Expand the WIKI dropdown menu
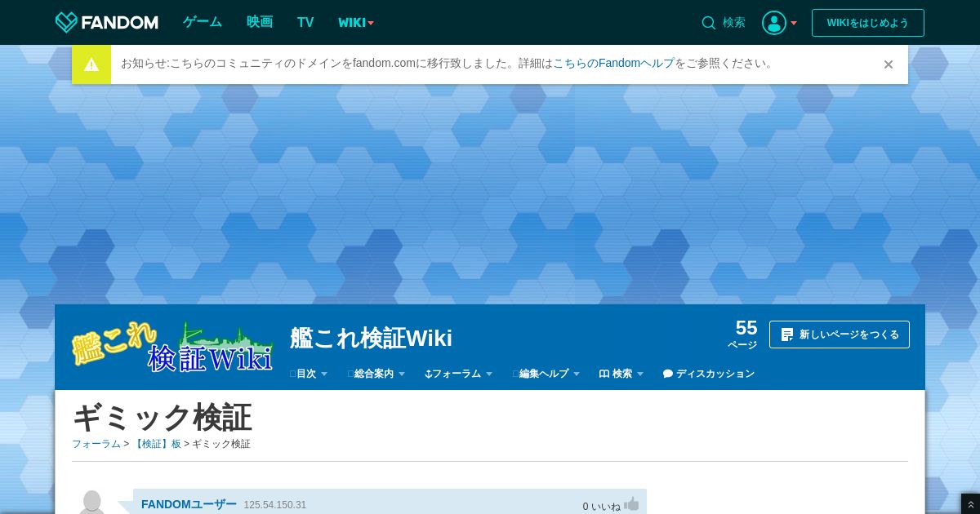The width and height of the screenshot is (980, 514). coord(356,23)
